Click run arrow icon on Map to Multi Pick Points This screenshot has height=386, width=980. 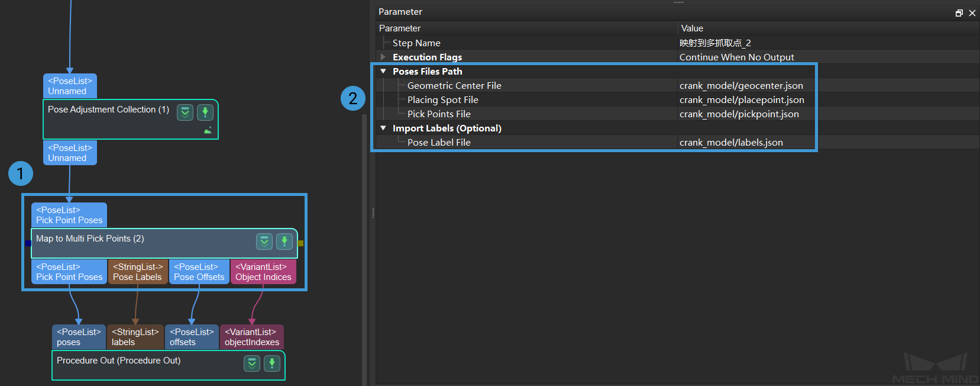click(x=284, y=241)
